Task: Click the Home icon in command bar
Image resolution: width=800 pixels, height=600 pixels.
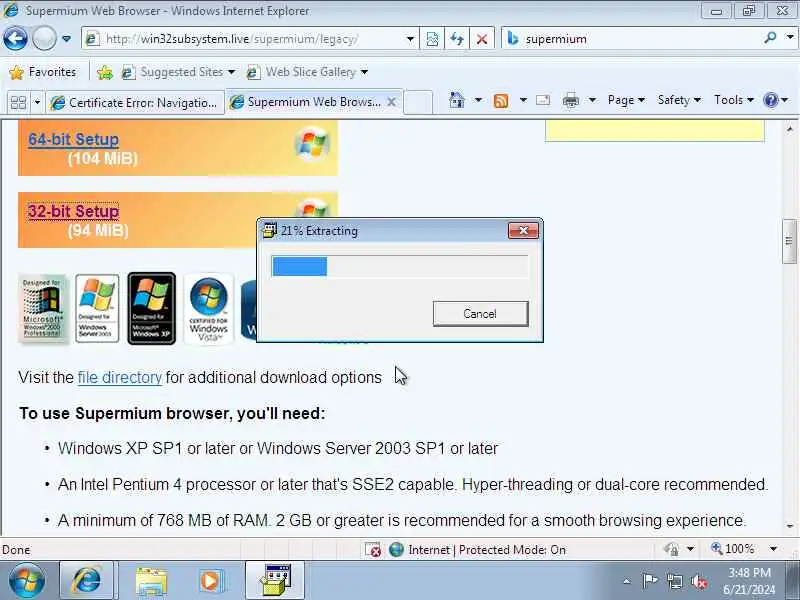Action: pos(457,100)
